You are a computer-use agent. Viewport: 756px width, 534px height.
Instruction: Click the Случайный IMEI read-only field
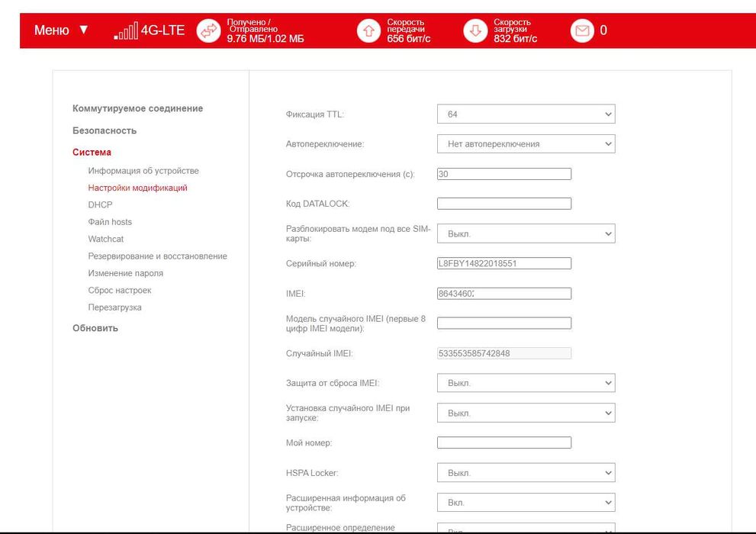(504, 353)
